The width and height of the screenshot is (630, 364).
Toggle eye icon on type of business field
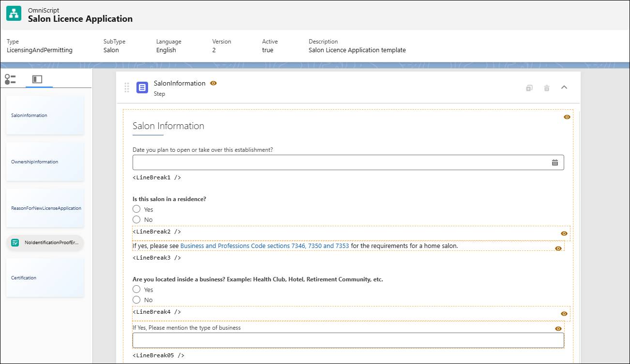(x=558, y=329)
